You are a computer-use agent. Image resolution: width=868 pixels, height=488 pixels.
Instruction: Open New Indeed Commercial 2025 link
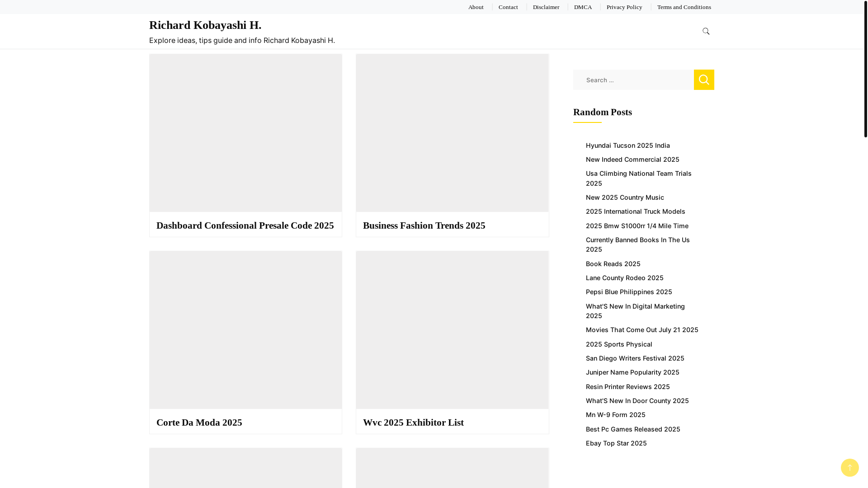coord(632,160)
